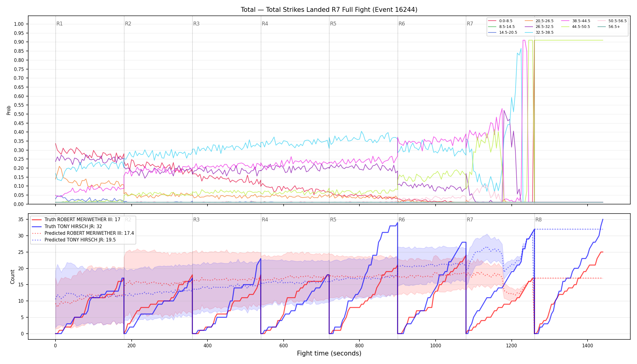
Task: Click the 25 tick on the Count axis
Action: tap(21, 252)
